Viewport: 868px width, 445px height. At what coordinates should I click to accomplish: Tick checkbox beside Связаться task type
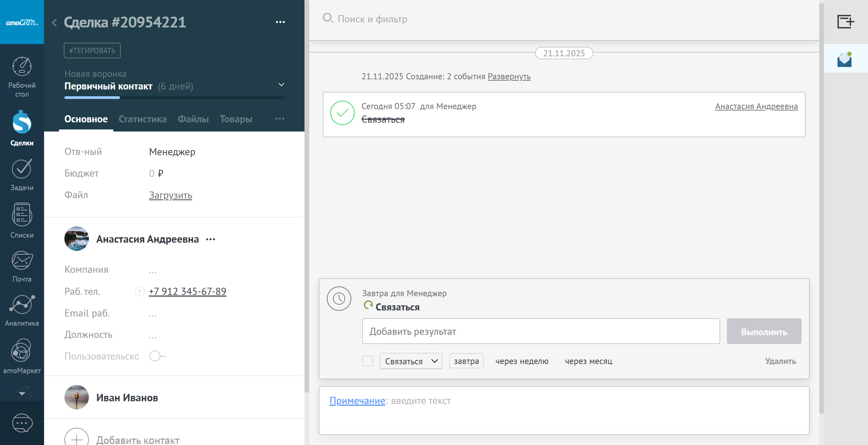[368, 361]
